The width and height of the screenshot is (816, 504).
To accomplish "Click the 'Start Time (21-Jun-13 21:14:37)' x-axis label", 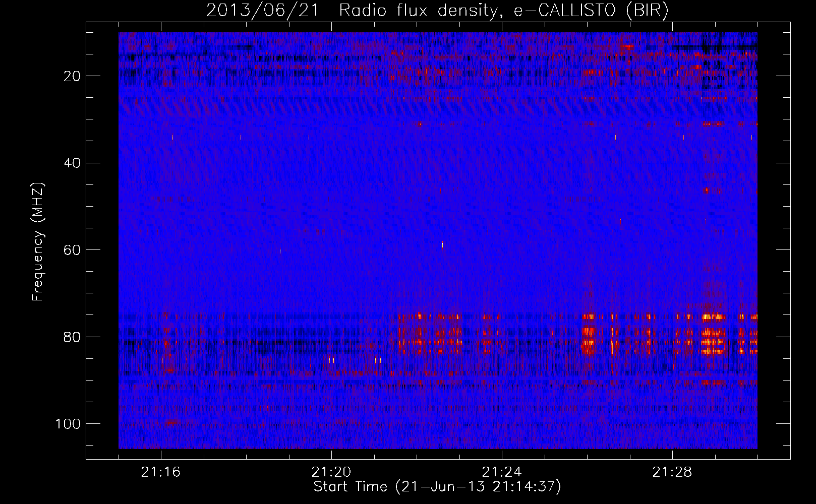I will [x=437, y=487].
